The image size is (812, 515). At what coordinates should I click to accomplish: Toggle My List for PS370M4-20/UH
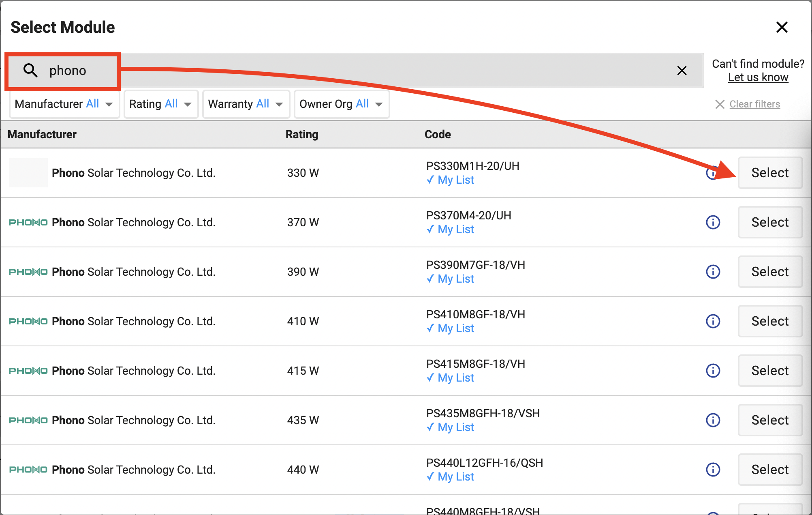click(x=450, y=230)
